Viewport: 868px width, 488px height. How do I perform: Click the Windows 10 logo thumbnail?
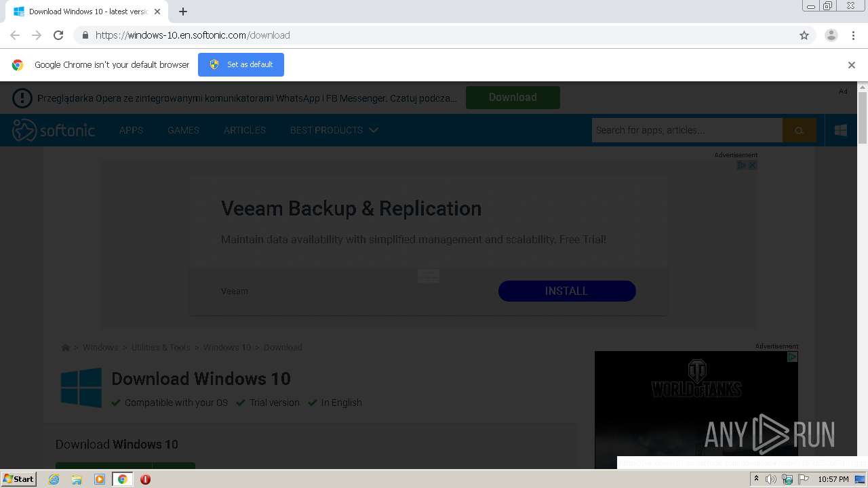(81, 388)
